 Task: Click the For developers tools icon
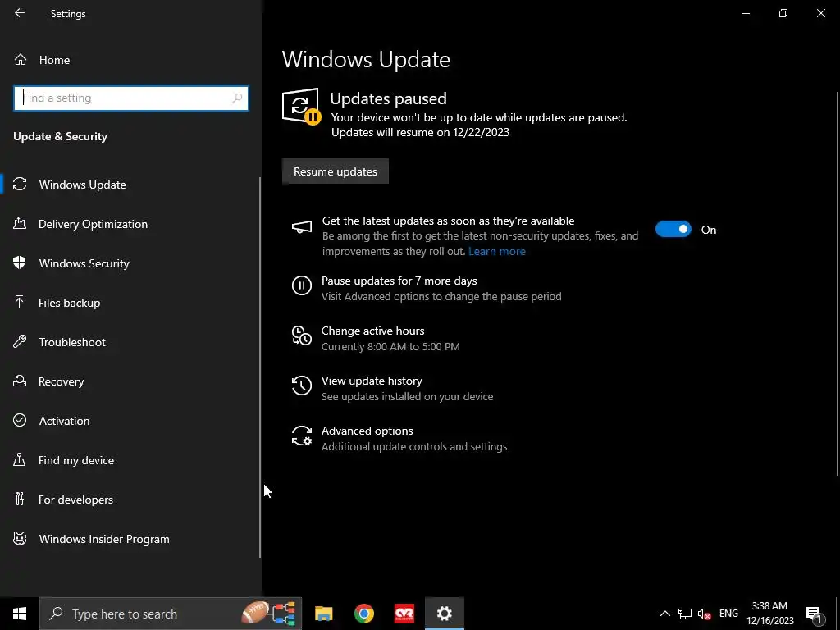[20, 500]
